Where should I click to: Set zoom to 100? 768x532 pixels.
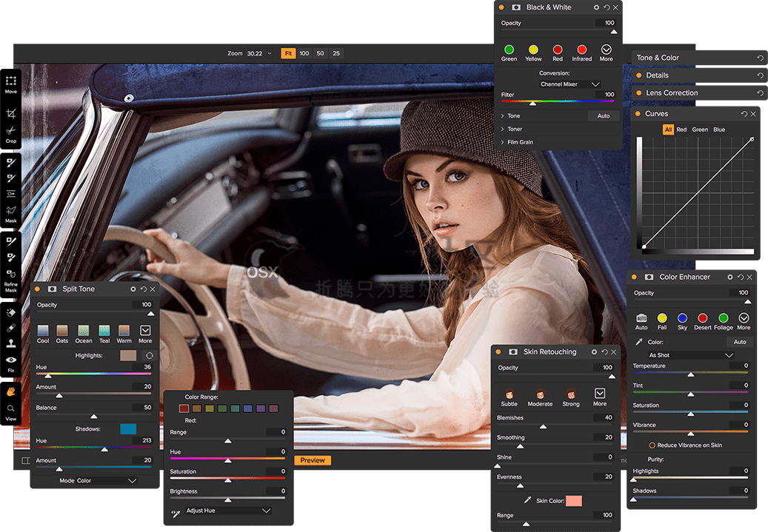click(x=304, y=53)
